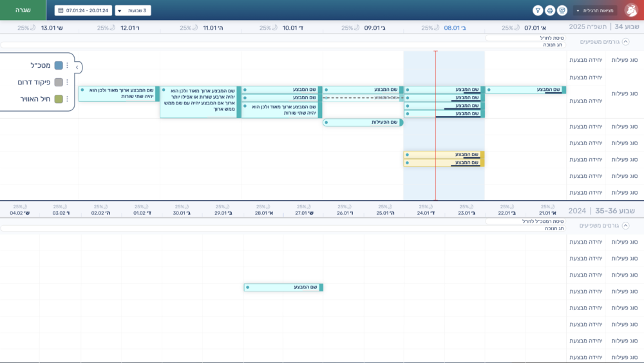Viewport: 644px width, 363px height.
Task: Click calendar icon in date range field
Action: coord(61,10)
